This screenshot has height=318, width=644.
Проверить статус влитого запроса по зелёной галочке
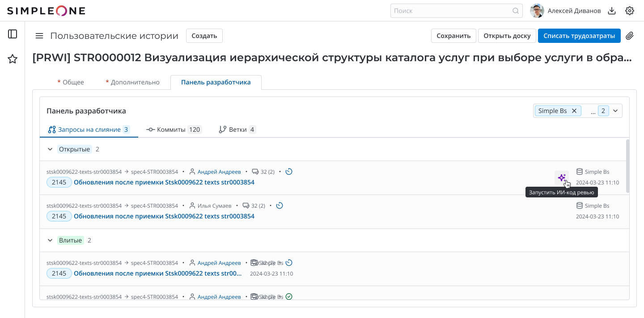pos(289,296)
